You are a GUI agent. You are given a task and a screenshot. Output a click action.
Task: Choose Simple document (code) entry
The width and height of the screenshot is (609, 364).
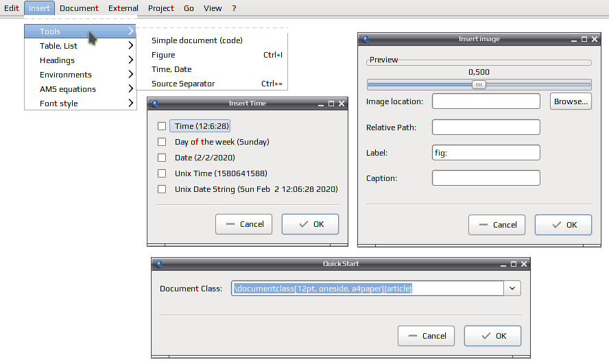(x=212, y=40)
